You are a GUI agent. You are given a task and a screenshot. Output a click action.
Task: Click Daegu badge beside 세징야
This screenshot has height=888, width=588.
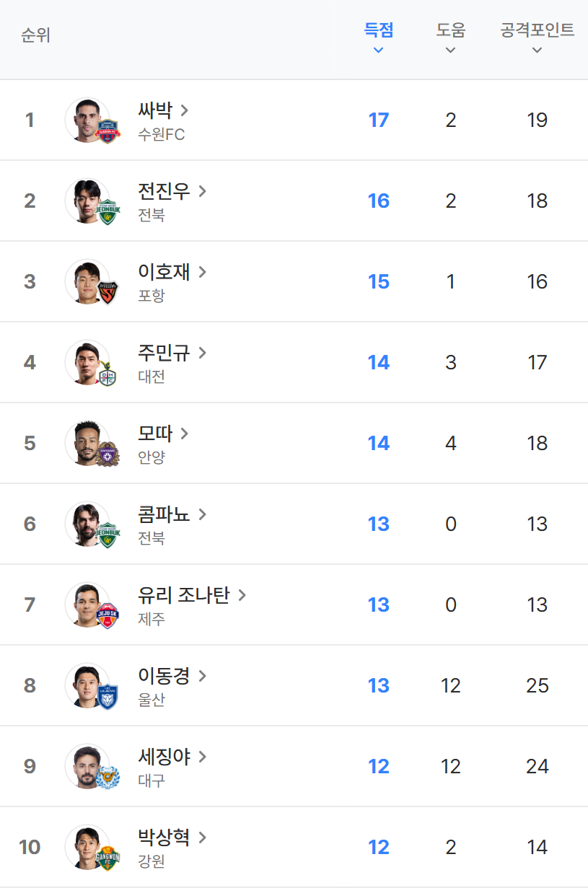108,778
